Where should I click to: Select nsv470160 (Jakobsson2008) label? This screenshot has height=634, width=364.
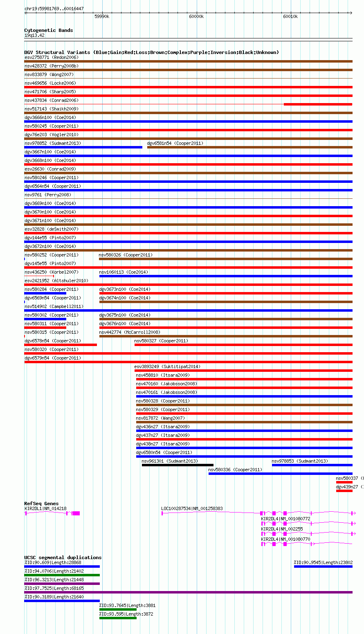pyautogui.click(x=166, y=384)
